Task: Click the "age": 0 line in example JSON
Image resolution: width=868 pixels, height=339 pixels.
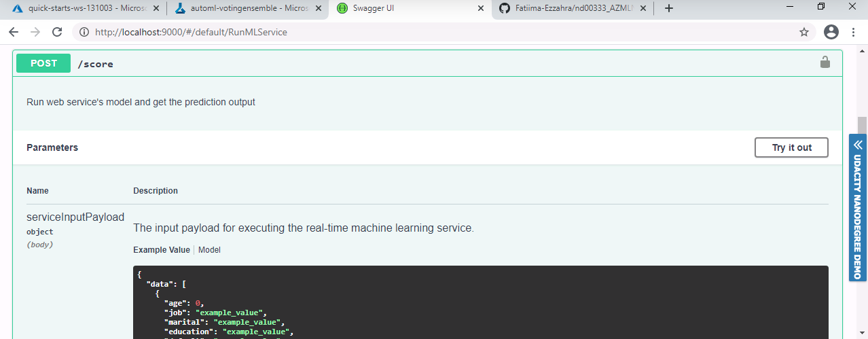Action: 183,303
